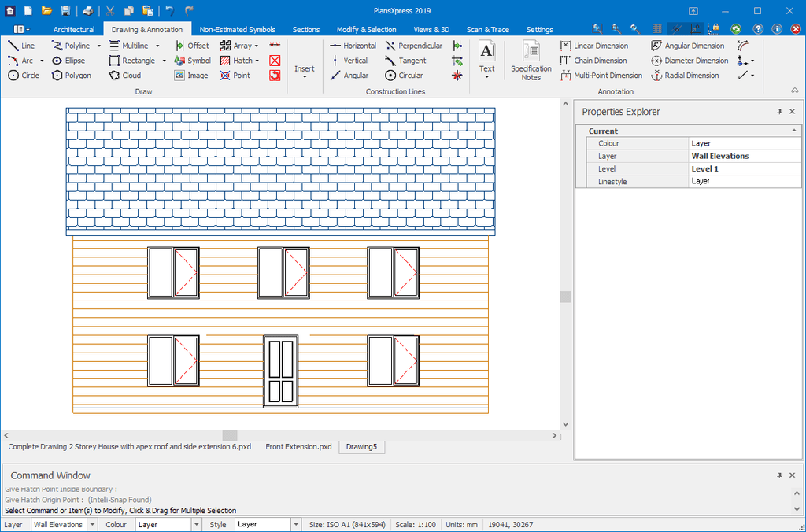Switch to Front Extension.pxd drawing
The width and height of the screenshot is (806, 532).
(x=298, y=447)
